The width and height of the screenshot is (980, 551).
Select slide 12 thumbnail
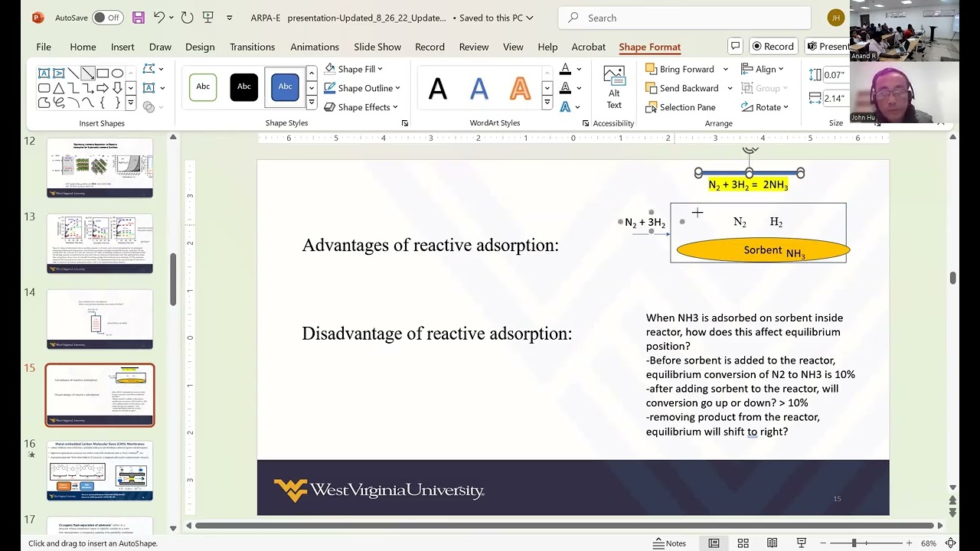(x=100, y=168)
